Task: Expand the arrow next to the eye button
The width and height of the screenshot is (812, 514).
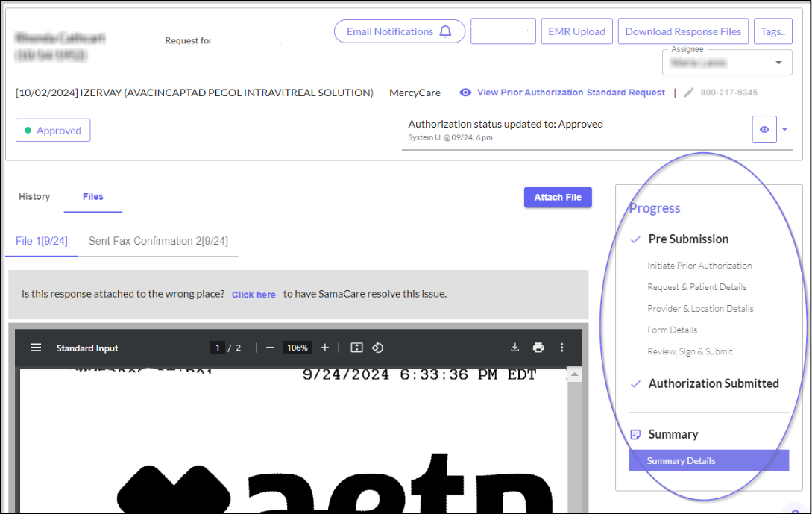Action: (784, 130)
